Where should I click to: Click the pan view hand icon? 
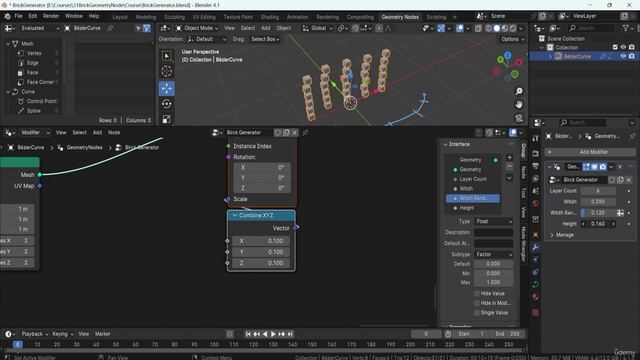(x=519, y=104)
